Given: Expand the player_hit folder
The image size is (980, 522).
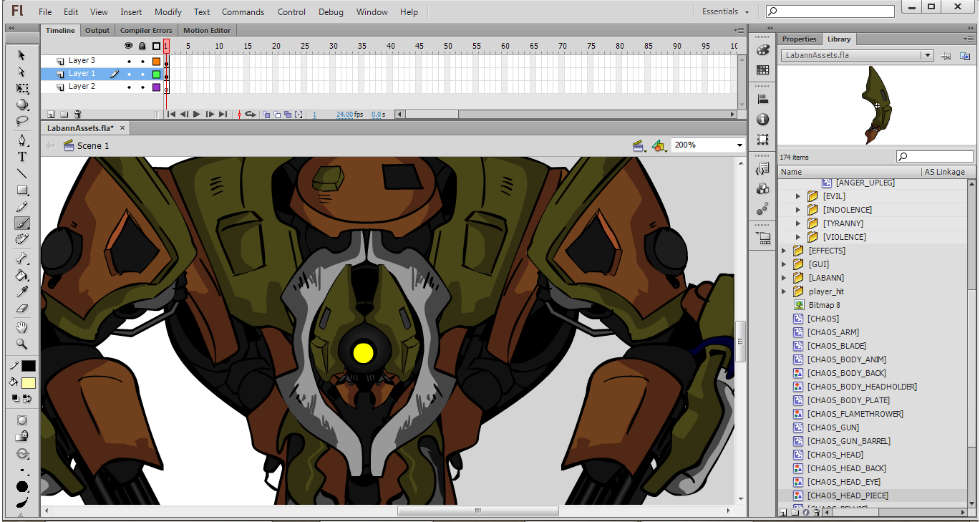Looking at the screenshot, I should tap(785, 291).
